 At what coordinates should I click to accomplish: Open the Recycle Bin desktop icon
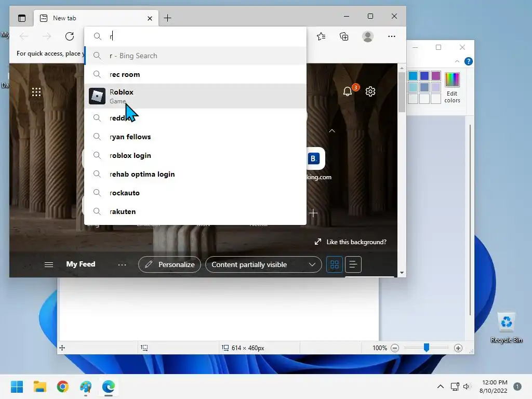pos(506,328)
